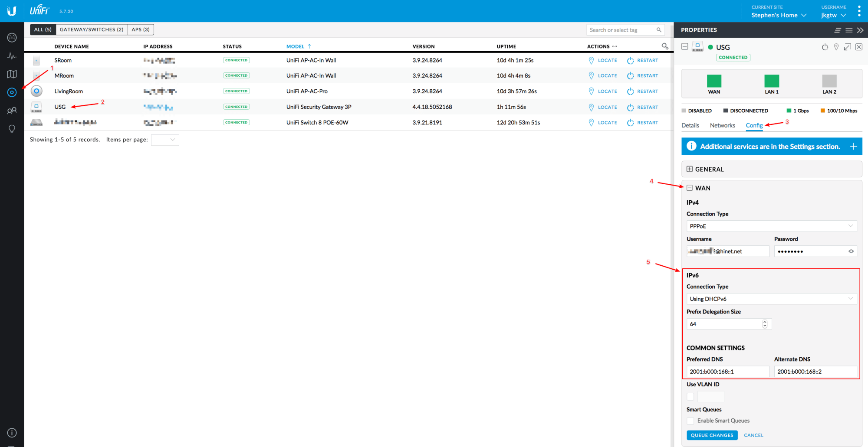Click the Preferred DNS input field

click(728, 372)
